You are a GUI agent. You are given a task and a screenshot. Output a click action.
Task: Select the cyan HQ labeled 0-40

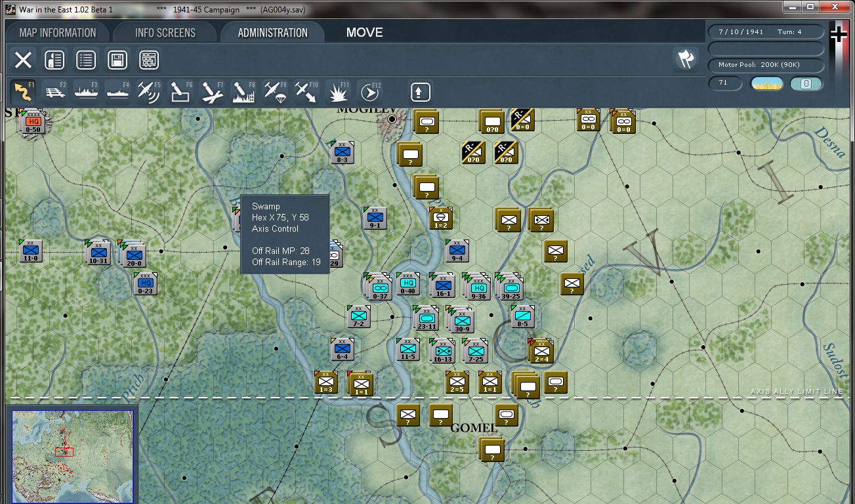coord(407,284)
